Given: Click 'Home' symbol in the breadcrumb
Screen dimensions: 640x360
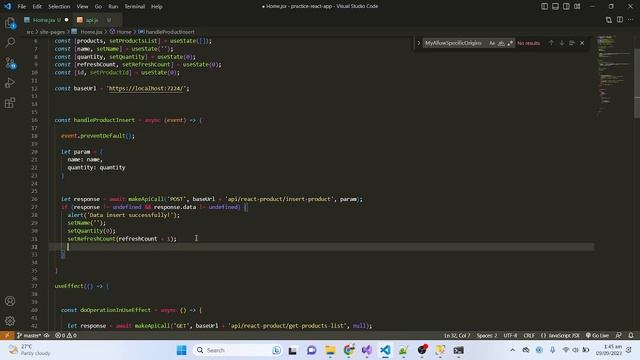Looking at the screenshot, I should click(124, 32).
